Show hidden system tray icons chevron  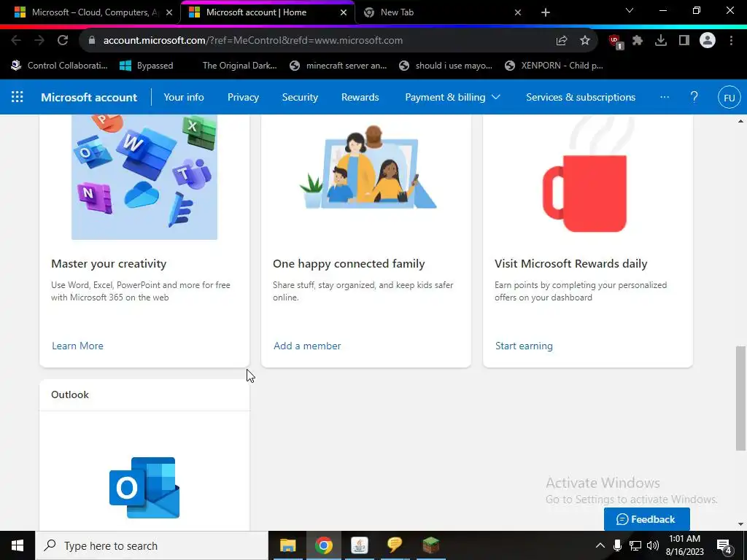[600, 545]
